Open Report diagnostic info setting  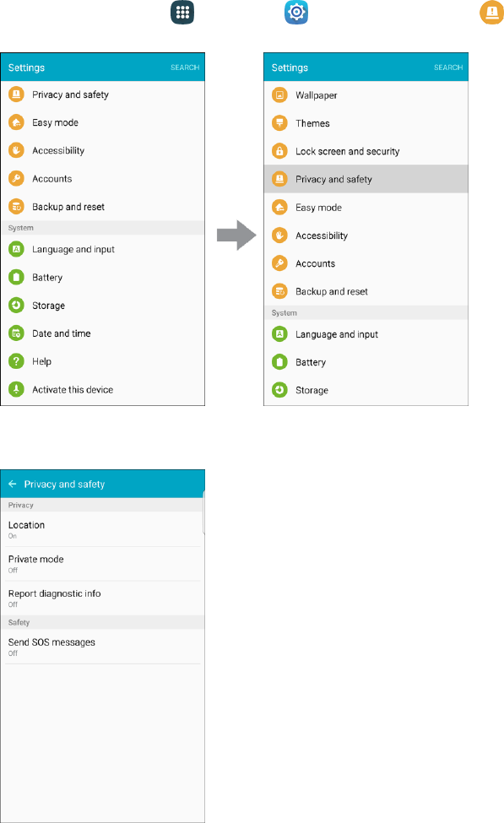pyautogui.click(x=102, y=598)
